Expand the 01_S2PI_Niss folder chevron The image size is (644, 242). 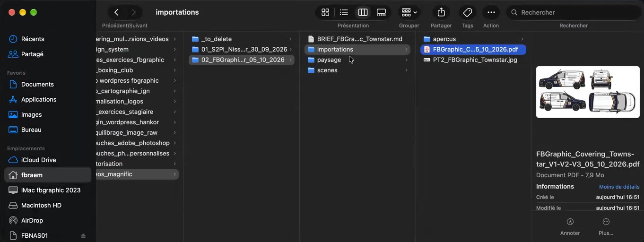click(x=290, y=49)
